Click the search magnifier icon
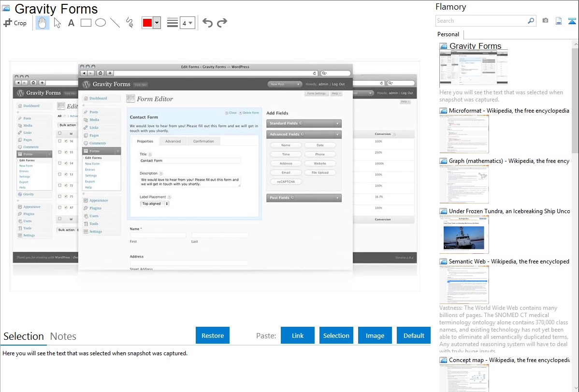Screen dimensions: 579x392 click(x=531, y=21)
